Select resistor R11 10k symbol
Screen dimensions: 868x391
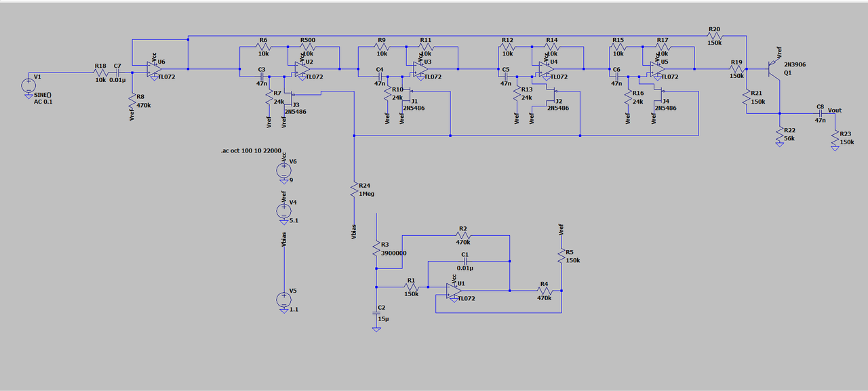point(425,47)
